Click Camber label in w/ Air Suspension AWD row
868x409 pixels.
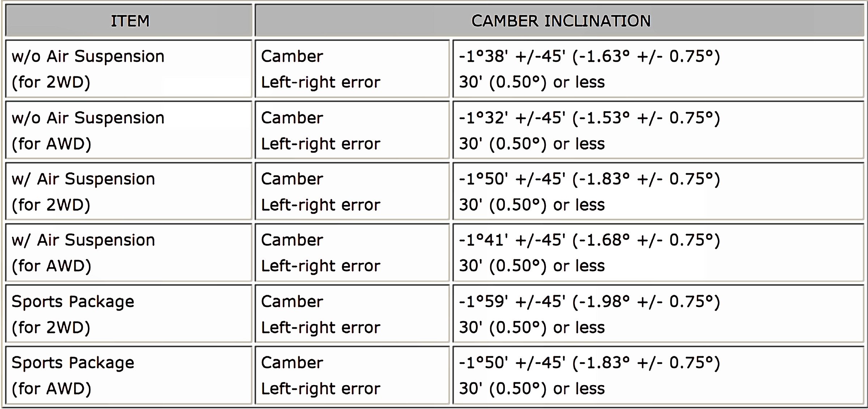point(292,240)
